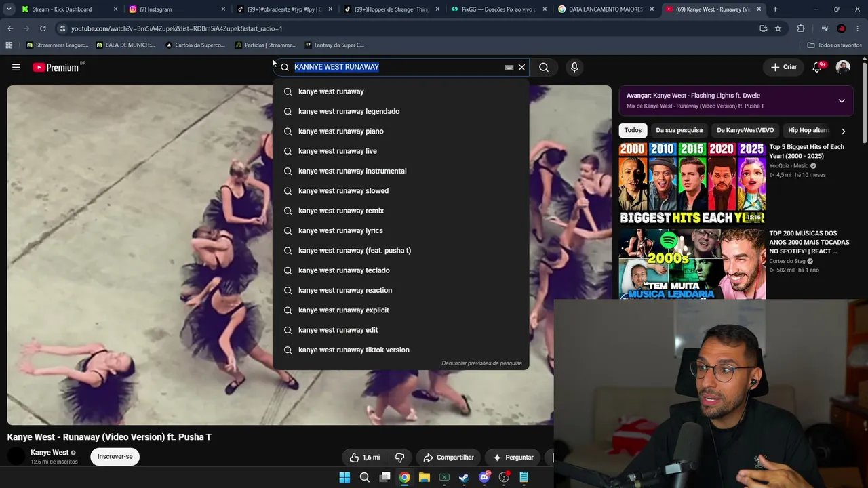Select suggestion 'kanye west runaway instrumental'

pyautogui.click(x=401, y=171)
